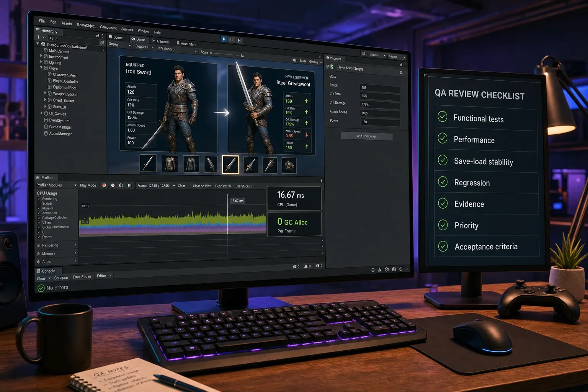Select the dagger inventory slot

(x=211, y=164)
